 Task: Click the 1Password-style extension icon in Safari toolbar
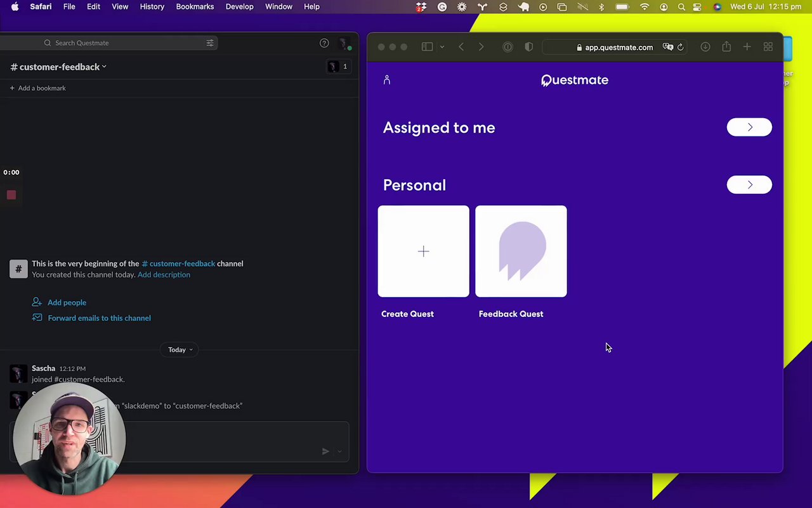point(507,47)
